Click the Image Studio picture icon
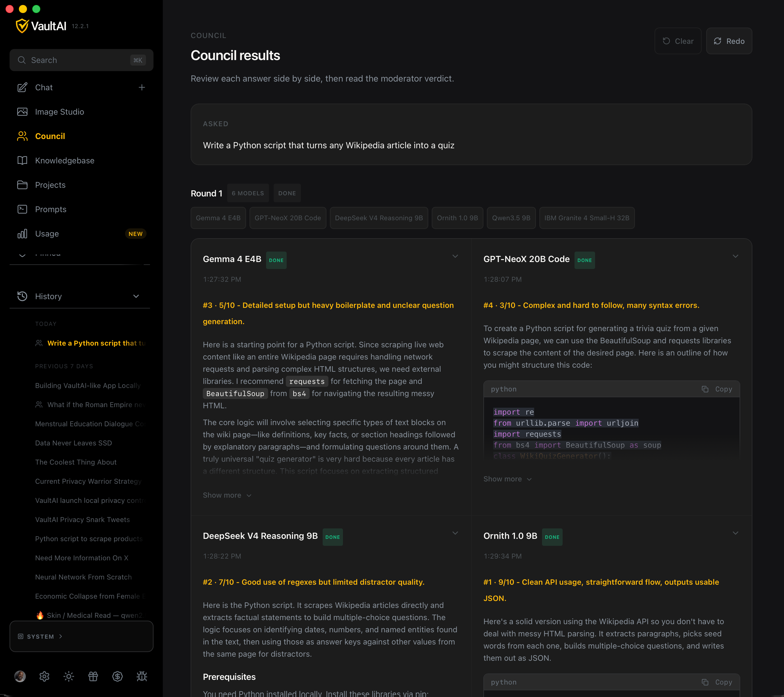Screen dimensions: 784x697 point(22,112)
